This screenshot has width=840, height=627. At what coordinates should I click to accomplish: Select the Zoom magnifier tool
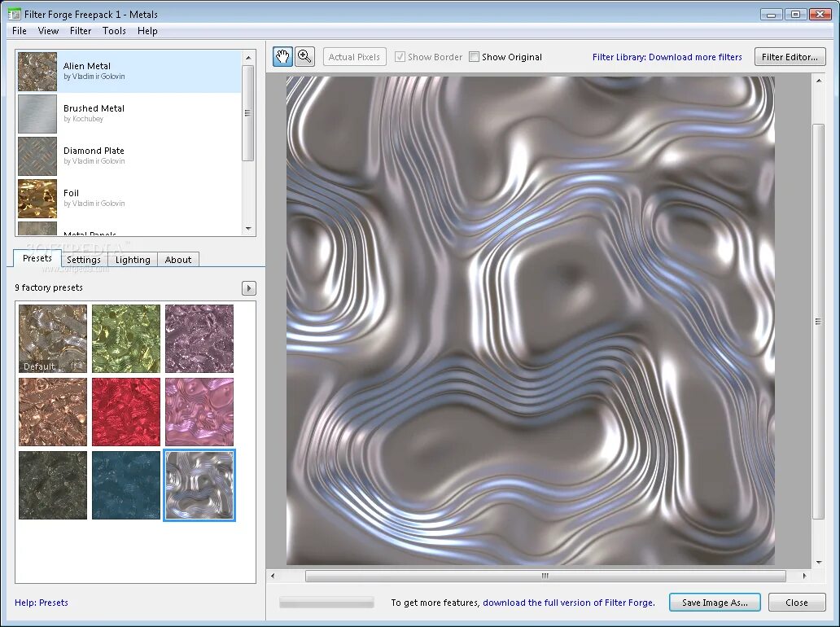tap(304, 56)
